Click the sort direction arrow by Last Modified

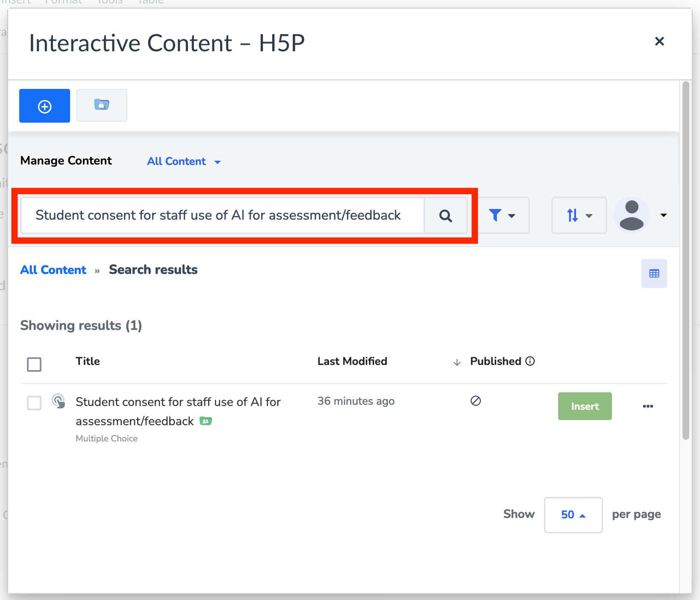457,362
